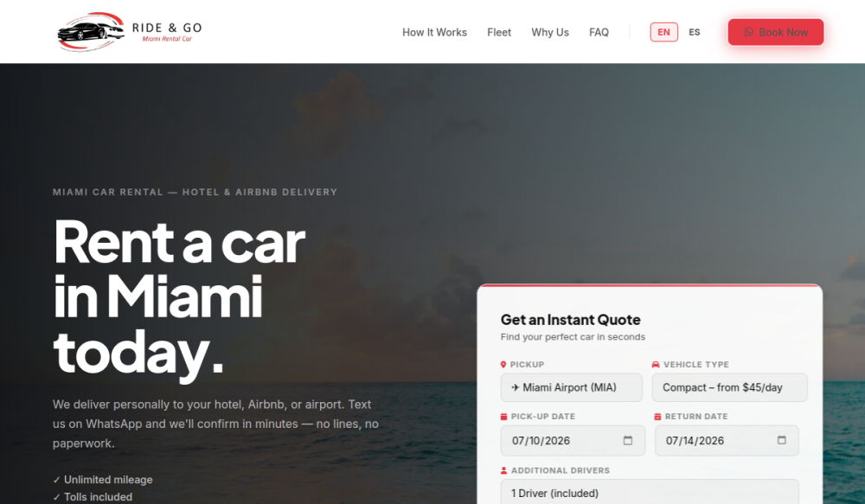Click the Return Date field 07/14/2026
Viewport: 865px width, 504px height.
click(727, 441)
